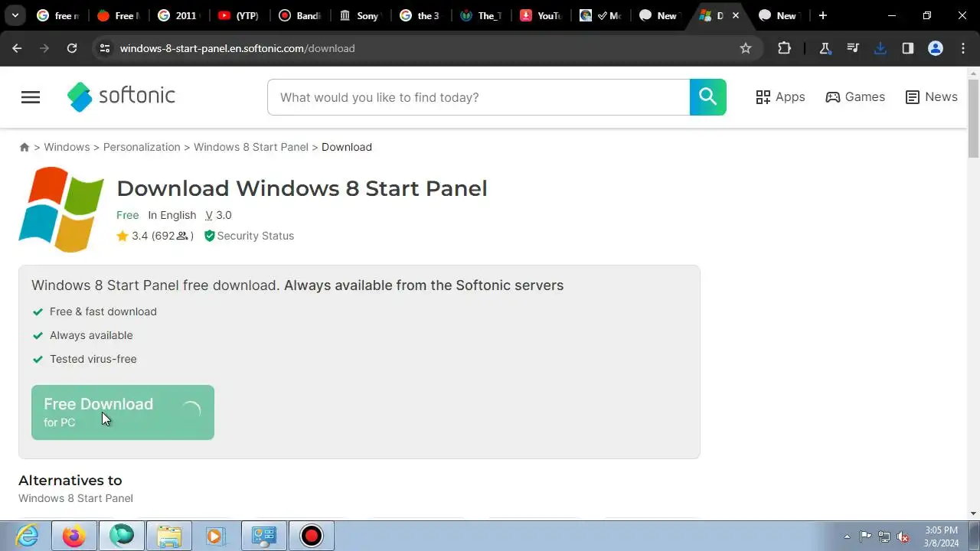This screenshot has height=551, width=980.
Task: Click the forward navigation arrow
Action: (x=44, y=48)
